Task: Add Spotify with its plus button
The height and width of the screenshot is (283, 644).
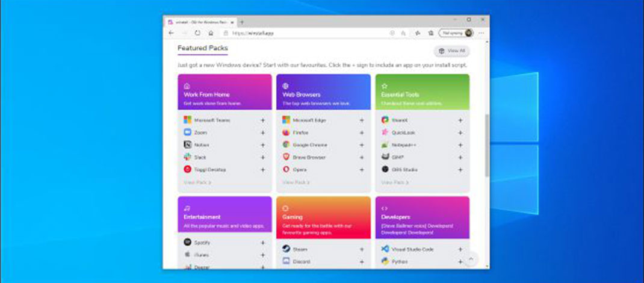Action: 263,243
